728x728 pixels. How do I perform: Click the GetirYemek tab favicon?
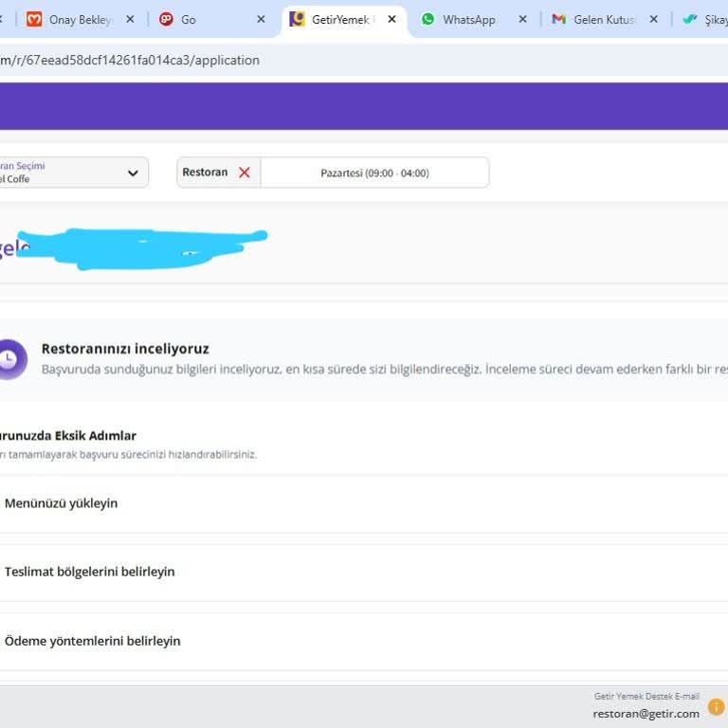click(297, 19)
